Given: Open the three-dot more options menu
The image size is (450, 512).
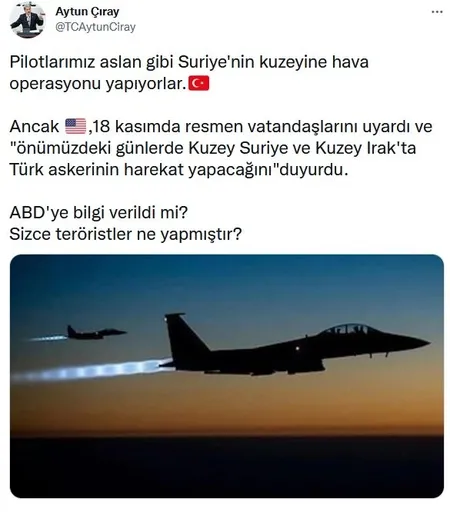Looking at the screenshot, I should [437, 12].
